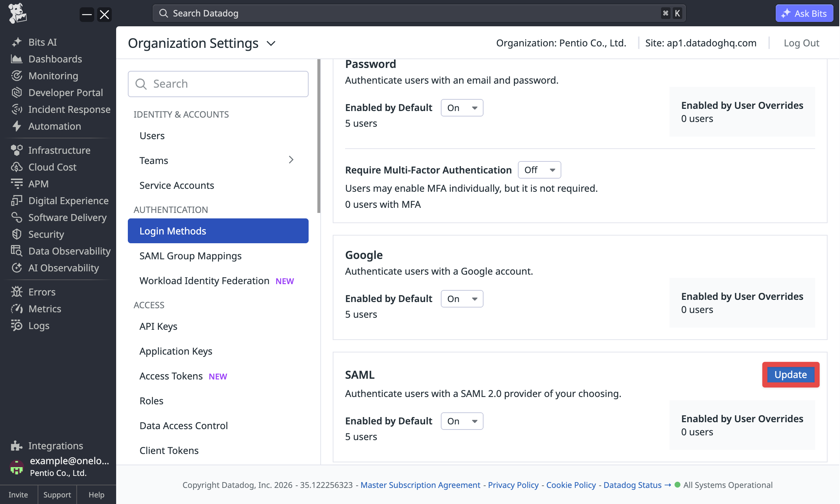Click the example@onelo... account name
This screenshot has height=504, width=840.
click(x=69, y=461)
